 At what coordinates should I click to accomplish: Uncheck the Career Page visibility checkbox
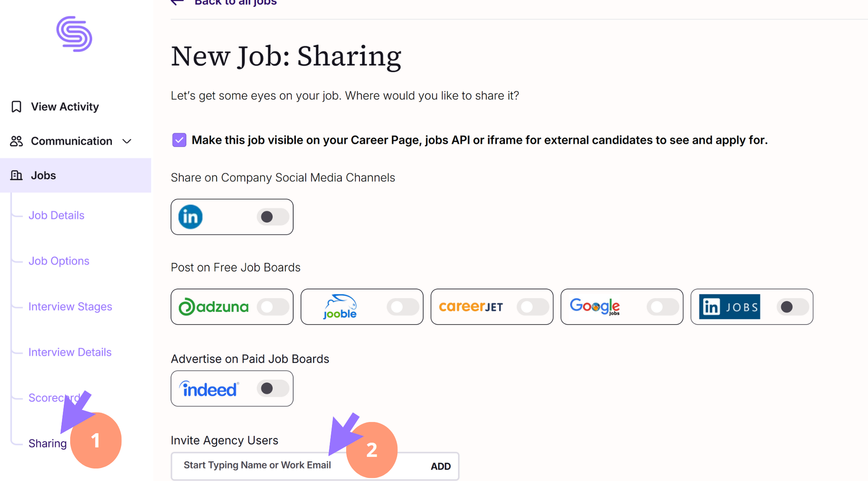tap(179, 140)
